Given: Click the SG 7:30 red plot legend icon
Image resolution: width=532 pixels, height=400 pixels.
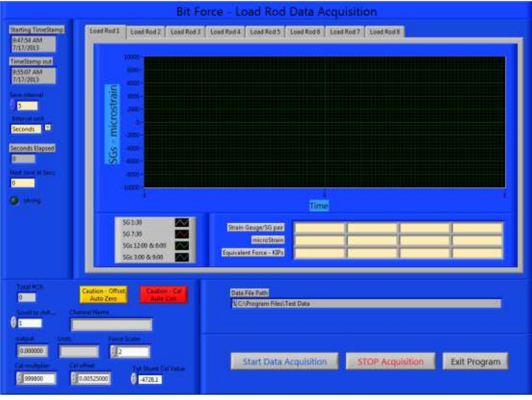Looking at the screenshot, I should (x=182, y=234).
